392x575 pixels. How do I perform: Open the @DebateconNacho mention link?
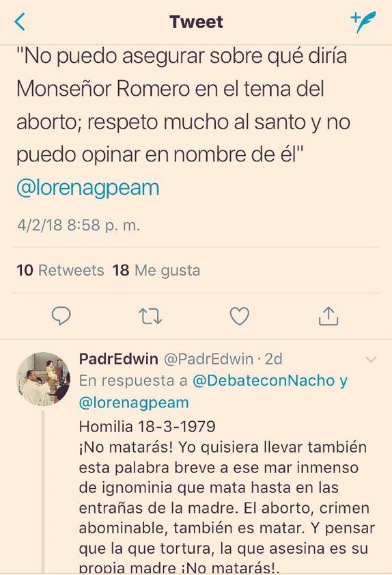click(264, 381)
